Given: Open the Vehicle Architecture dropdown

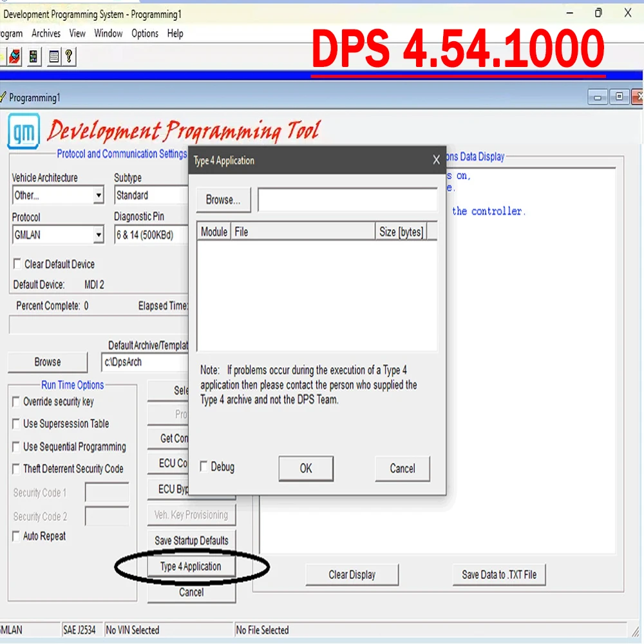Looking at the screenshot, I should (99, 195).
